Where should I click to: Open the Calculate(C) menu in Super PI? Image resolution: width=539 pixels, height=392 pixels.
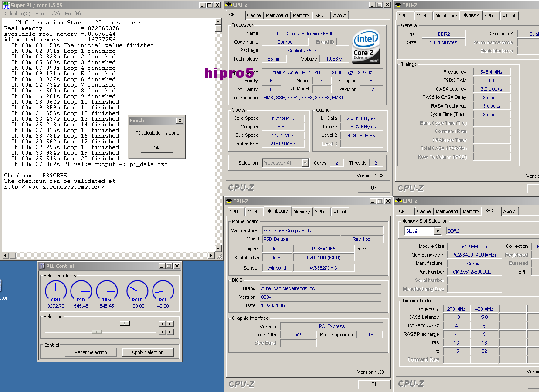click(x=17, y=14)
